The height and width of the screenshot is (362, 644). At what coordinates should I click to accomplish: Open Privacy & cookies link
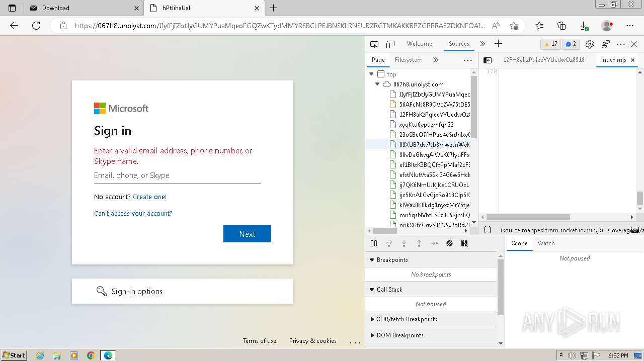tap(312, 341)
